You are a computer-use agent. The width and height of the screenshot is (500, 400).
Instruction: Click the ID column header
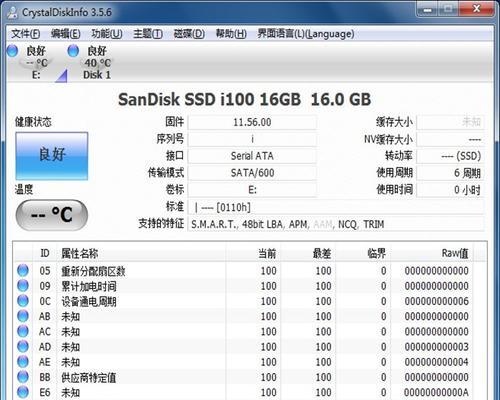click(45, 253)
